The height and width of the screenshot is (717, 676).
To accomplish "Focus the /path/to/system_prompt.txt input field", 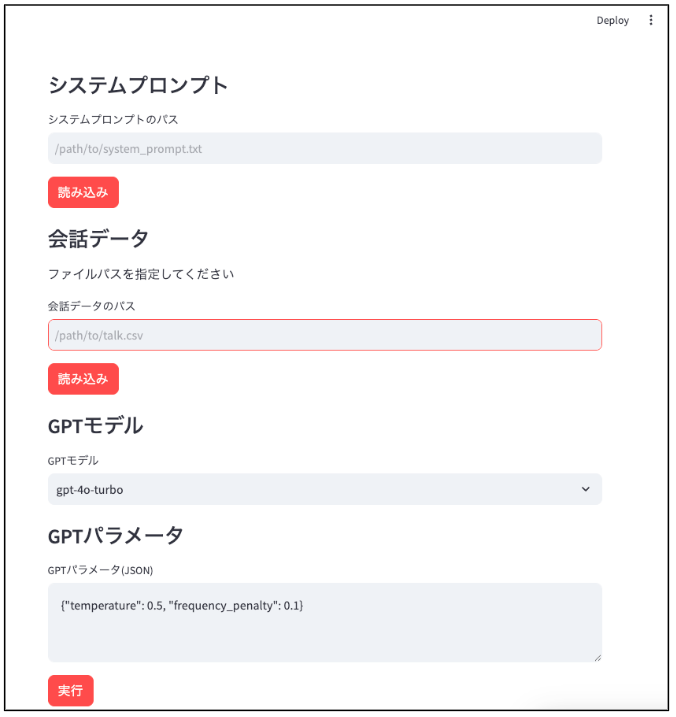I will click(x=325, y=149).
